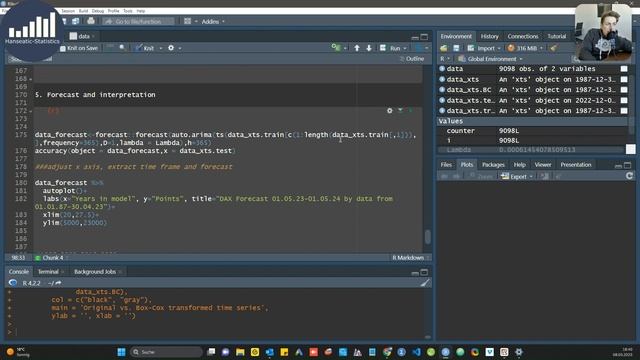Switch to the Background Jobs tab
640x360 pixels.
pyautogui.click(x=95, y=272)
